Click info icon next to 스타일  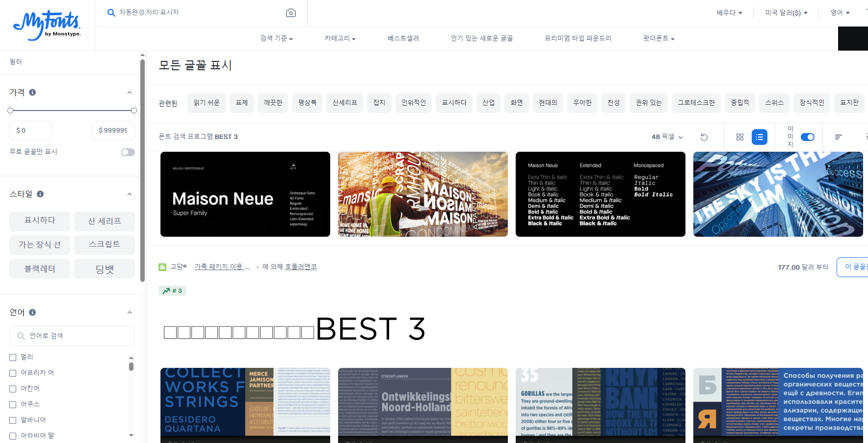(x=40, y=194)
